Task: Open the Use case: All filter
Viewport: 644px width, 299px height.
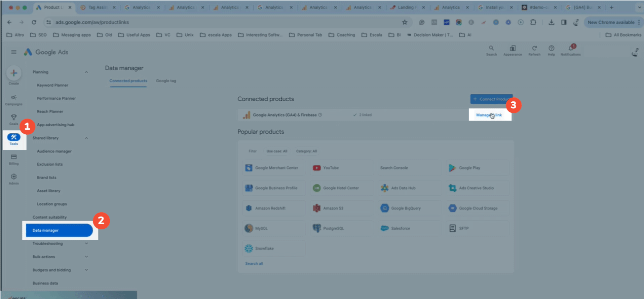Action: 277,151
